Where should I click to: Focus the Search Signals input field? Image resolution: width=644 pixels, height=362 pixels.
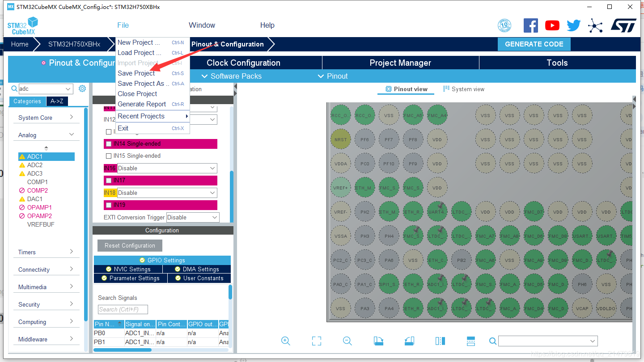point(123,309)
